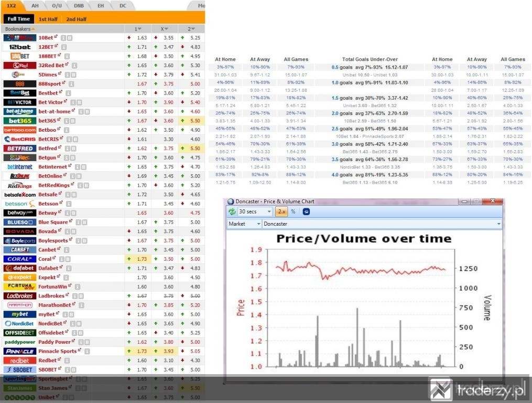This screenshot has height=403, width=532.
Task: Click the Ladbrokes logo
Action: click(20, 296)
